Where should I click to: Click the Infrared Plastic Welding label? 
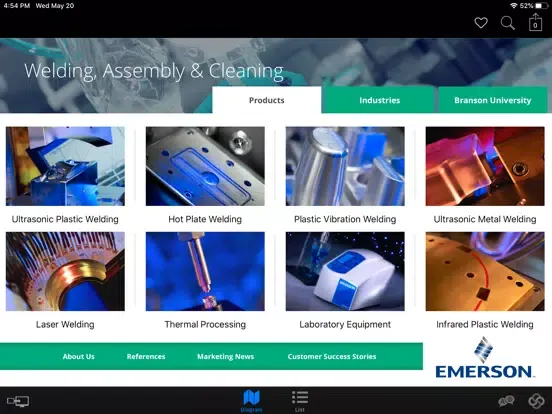coord(485,324)
